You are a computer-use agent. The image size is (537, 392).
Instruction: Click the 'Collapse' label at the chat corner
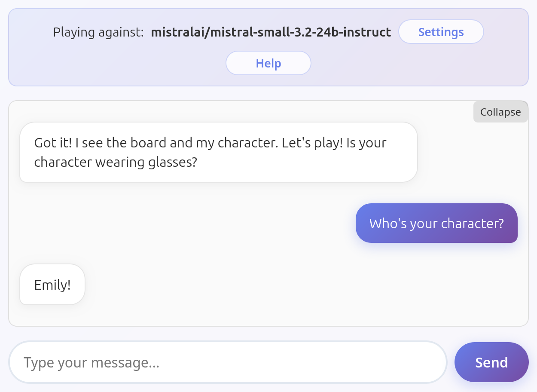pyautogui.click(x=500, y=112)
